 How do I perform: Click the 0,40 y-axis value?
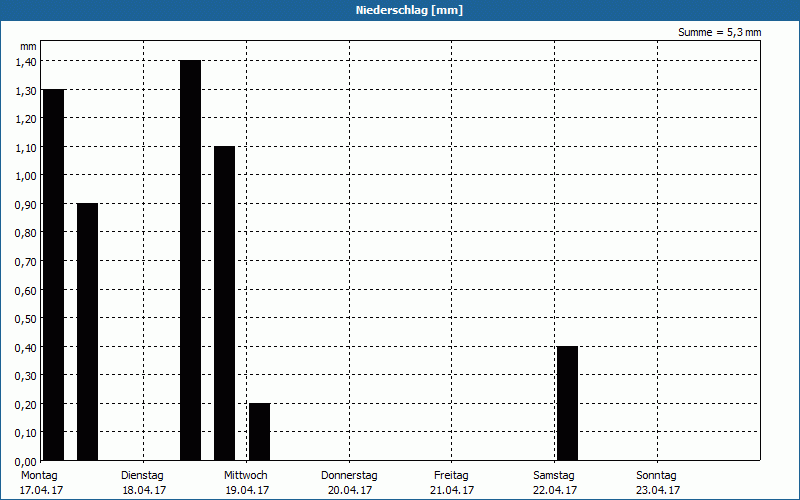(26, 347)
